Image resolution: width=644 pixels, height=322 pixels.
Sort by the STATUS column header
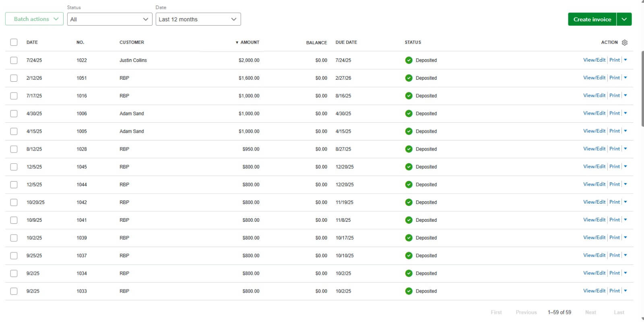click(413, 42)
